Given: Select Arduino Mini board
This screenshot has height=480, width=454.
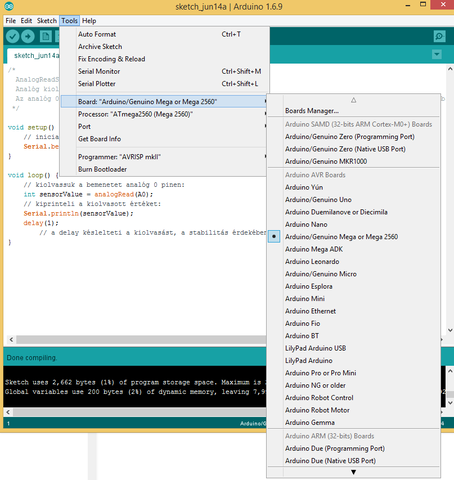Looking at the screenshot, I should [354, 299].
